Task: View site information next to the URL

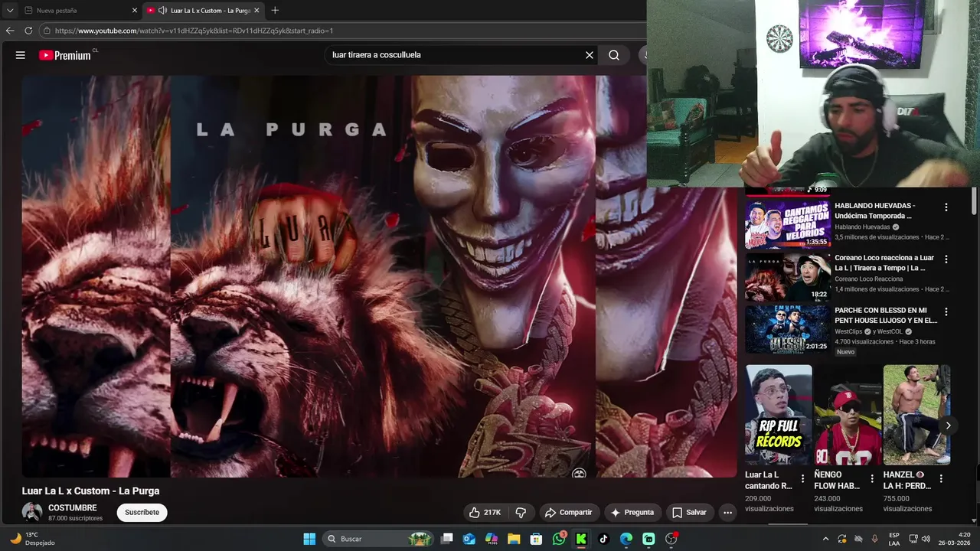Action: pos(47,31)
